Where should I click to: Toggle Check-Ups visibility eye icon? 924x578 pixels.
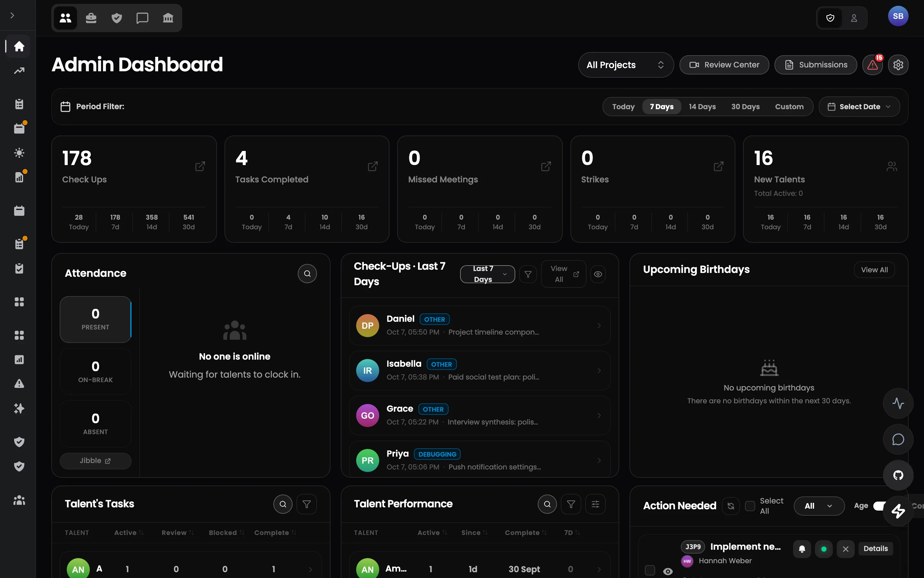tap(598, 274)
